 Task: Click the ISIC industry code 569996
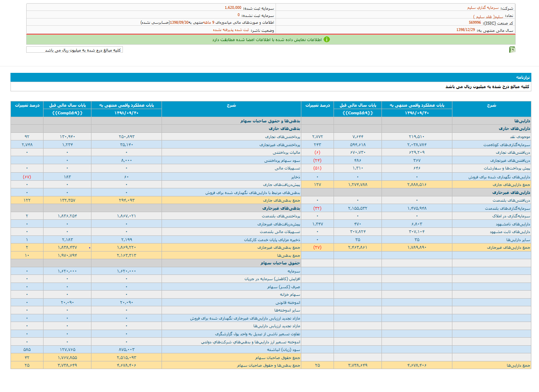click(x=475, y=23)
